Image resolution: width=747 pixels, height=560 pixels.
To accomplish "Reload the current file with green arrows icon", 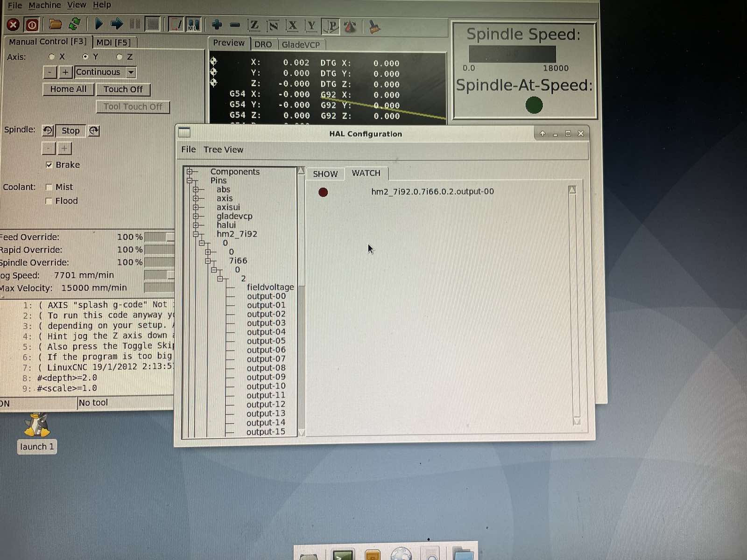I will [x=74, y=24].
